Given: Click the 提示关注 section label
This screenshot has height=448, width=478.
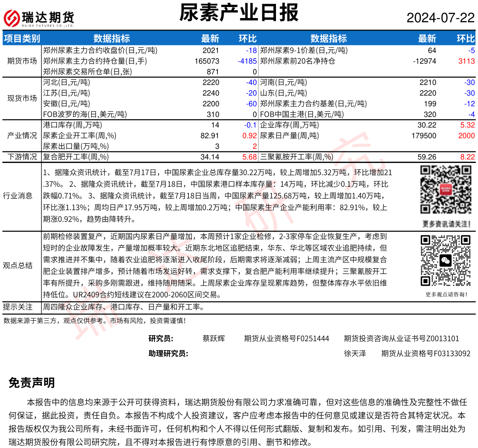Looking at the screenshot, I should pos(18,307).
